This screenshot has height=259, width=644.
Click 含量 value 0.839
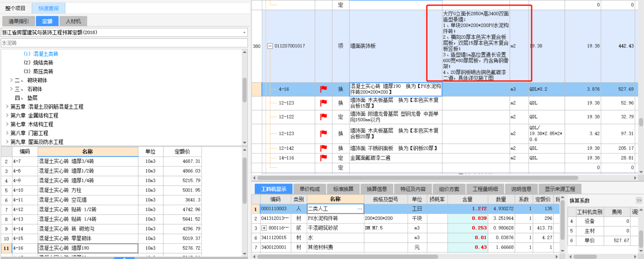[467, 218]
